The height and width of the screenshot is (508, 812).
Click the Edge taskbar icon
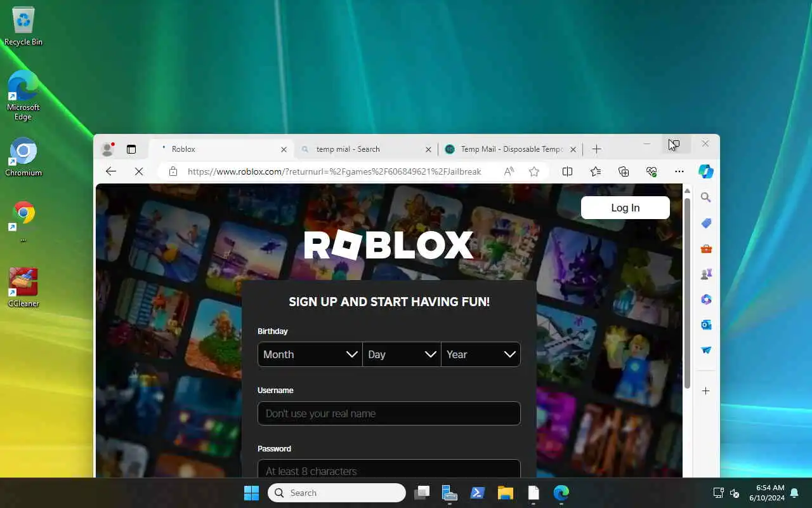pyautogui.click(x=561, y=493)
